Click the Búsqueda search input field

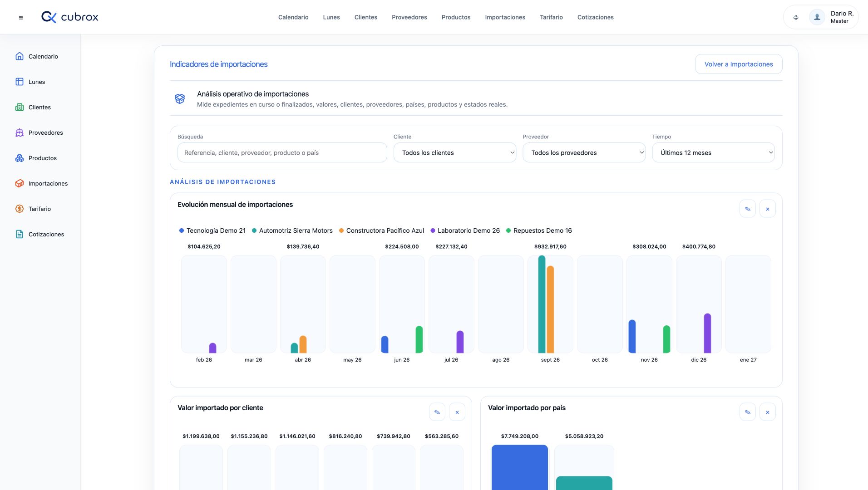coord(282,152)
